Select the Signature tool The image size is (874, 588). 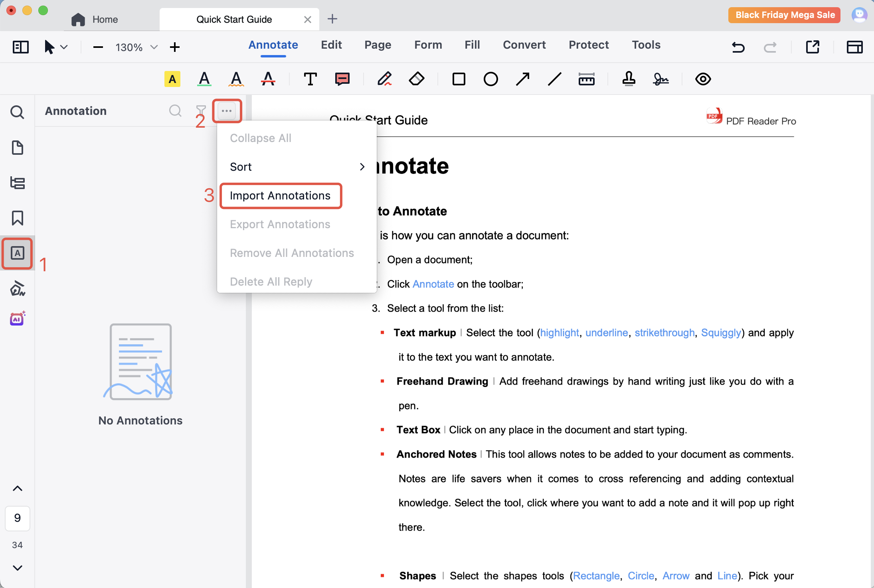(x=660, y=79)
